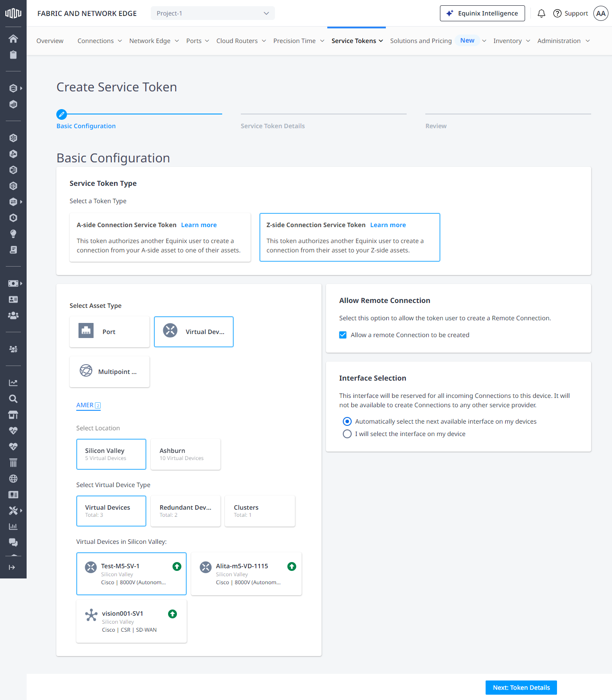Open the Project-1 dropdown
Screen dimensions: 612x700
click(x=213, y=13)
